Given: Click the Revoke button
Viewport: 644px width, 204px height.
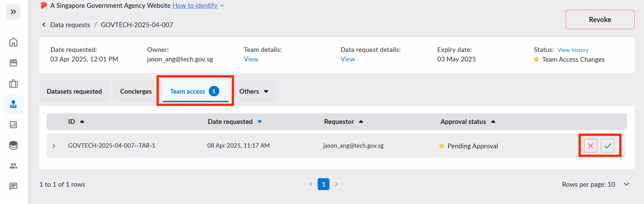Looking at the screenshot, I should [x=600, y=20].
